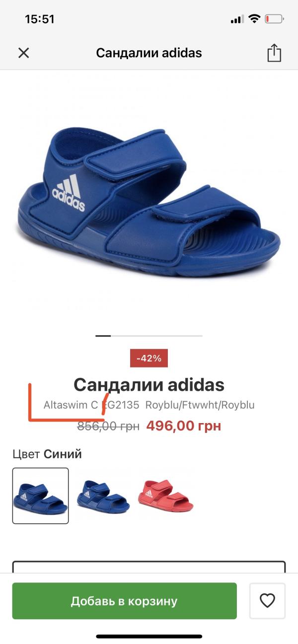Tap the crossed-out old price 856,00 грн
The width and height of the screenshot is (298, 644).
108,426
